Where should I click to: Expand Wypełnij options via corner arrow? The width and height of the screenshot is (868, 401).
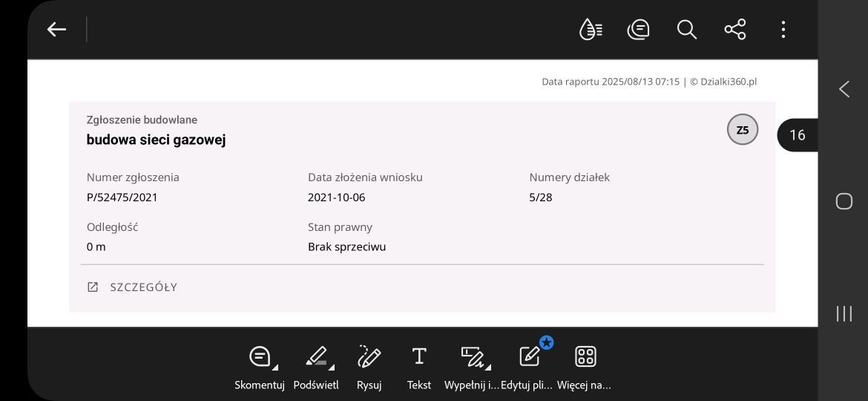click(489, 367)
